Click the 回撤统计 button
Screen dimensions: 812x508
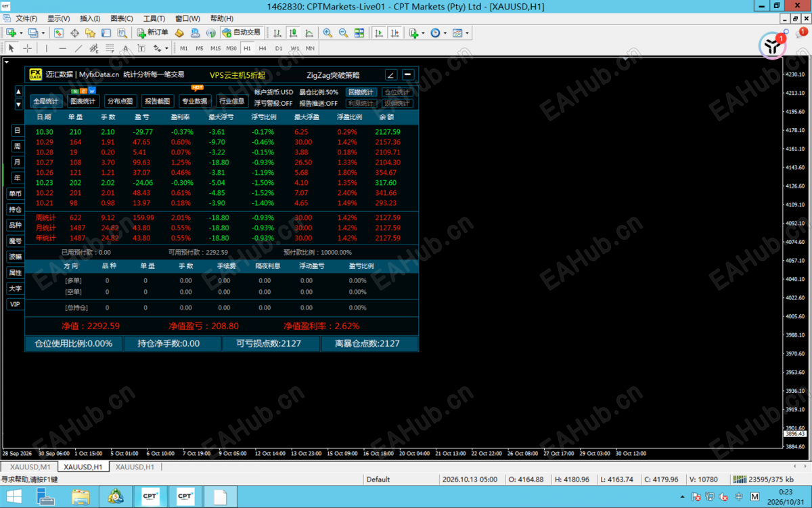tap(361, 92)
